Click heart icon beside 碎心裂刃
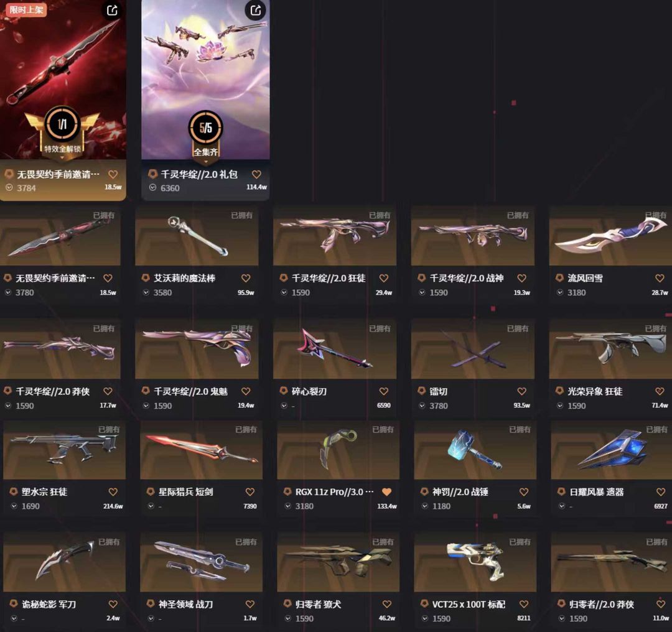The width and height of the screenshot is (672, 632). coord(383,391)
